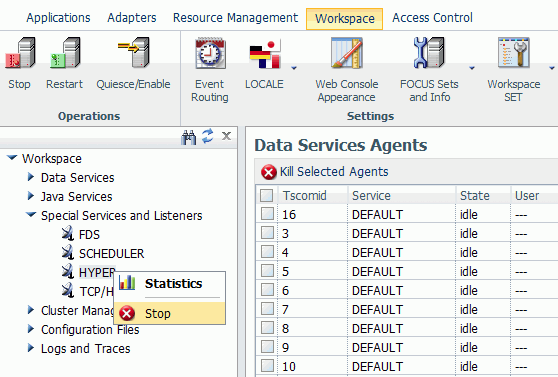Check the box for agent Tscomid 5
This screenshot has width=558, height=377.
point(267,271)
